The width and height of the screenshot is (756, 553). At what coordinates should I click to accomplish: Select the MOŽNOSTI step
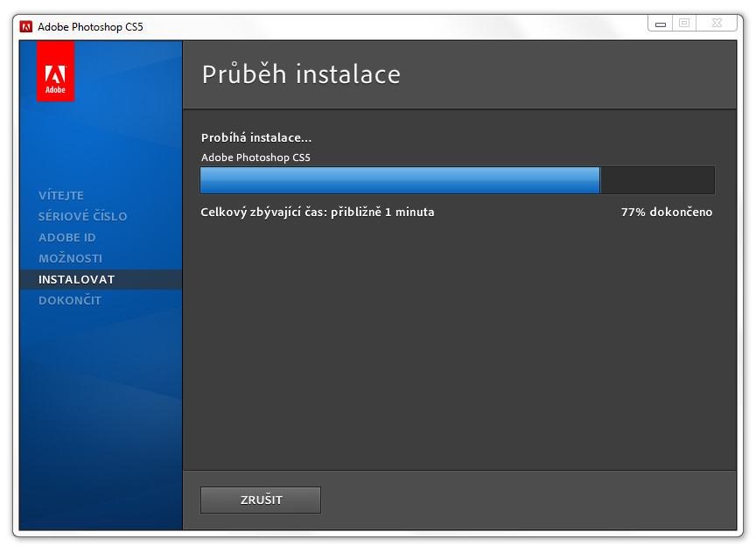(70, 258)
